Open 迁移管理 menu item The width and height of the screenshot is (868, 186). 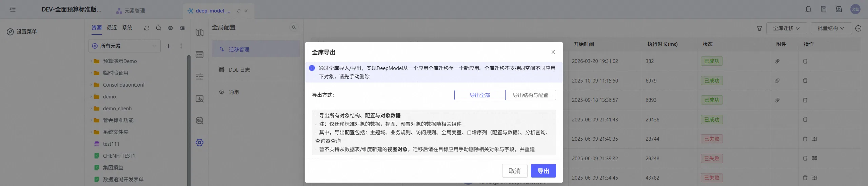pyautogui.click(x=256, y=49)
